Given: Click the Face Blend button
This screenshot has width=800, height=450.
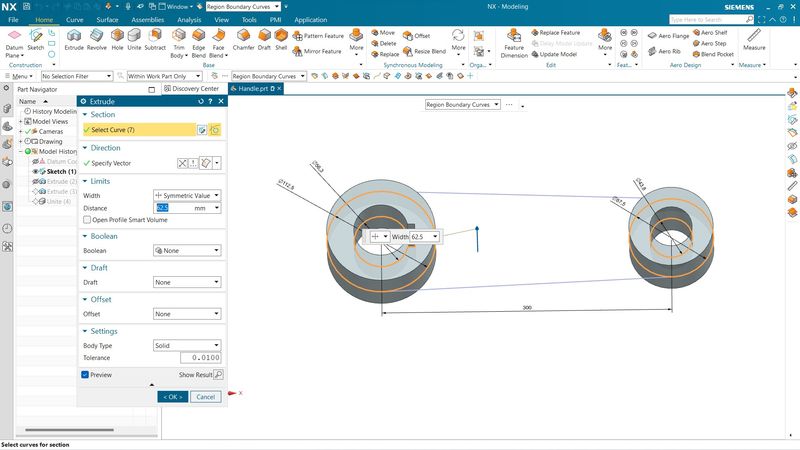Looking at the screenshot, I should pos(218,43).
